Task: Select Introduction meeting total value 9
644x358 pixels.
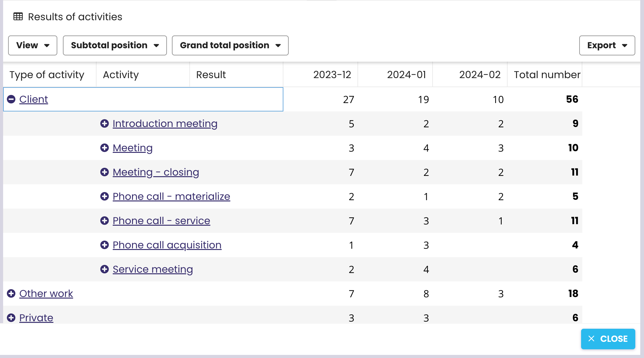Action: pos(575,124)
